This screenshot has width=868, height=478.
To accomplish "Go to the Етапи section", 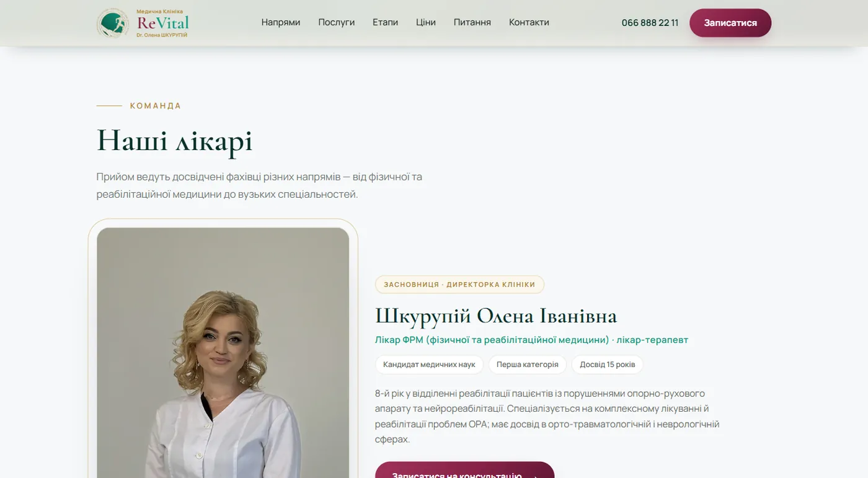I will coord(385,22).
